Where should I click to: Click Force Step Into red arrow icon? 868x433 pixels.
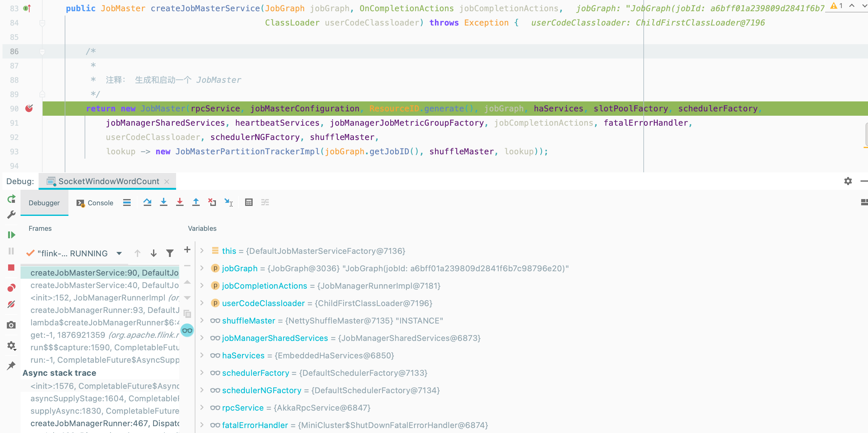[180, 202]
